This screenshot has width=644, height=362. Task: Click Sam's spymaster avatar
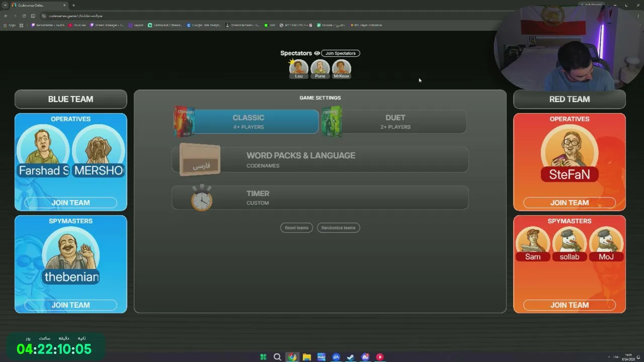tap(533, 244)
